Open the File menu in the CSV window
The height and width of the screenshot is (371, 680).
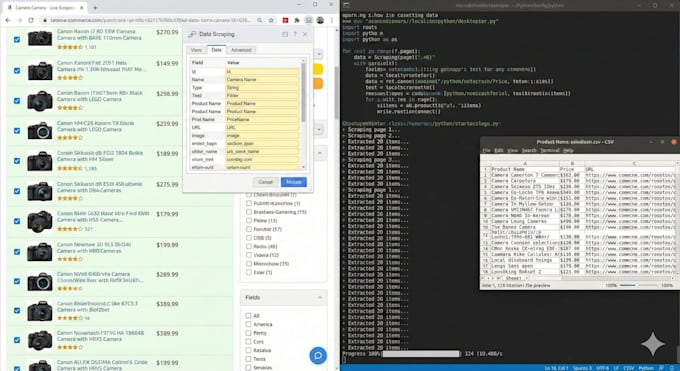[x=487, y=151]
